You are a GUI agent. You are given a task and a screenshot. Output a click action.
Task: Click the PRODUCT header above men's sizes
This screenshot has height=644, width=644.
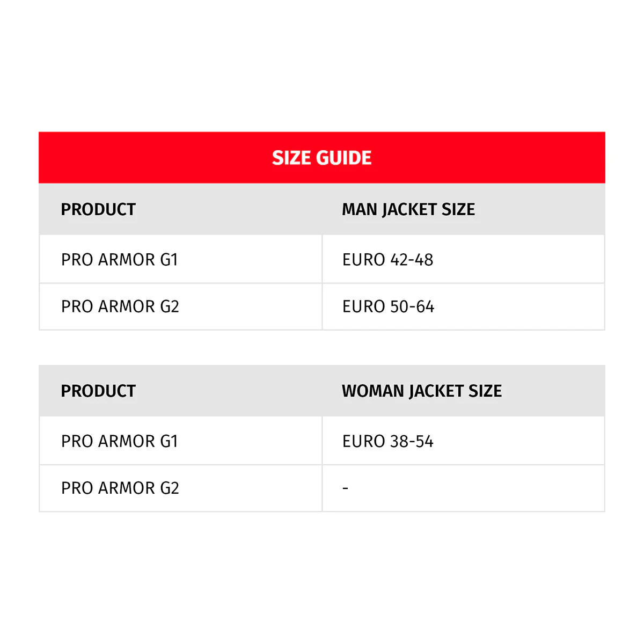98,209
